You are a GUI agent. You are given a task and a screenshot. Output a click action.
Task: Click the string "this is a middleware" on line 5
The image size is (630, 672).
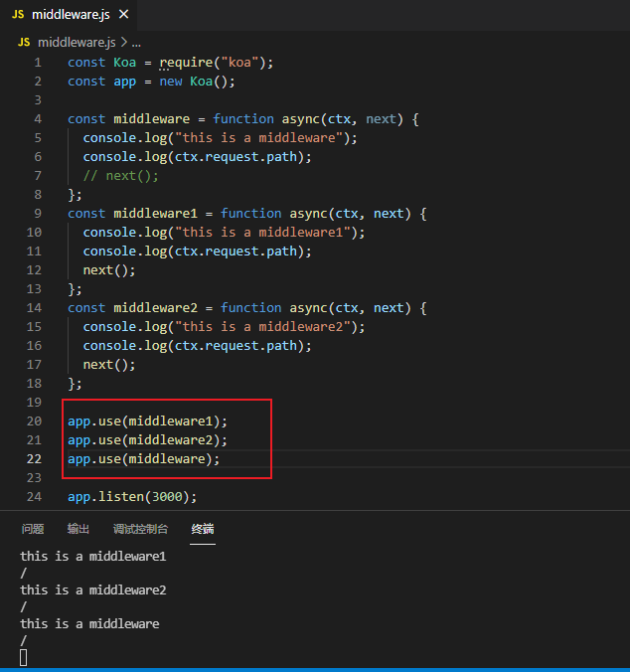pos(259,138)
